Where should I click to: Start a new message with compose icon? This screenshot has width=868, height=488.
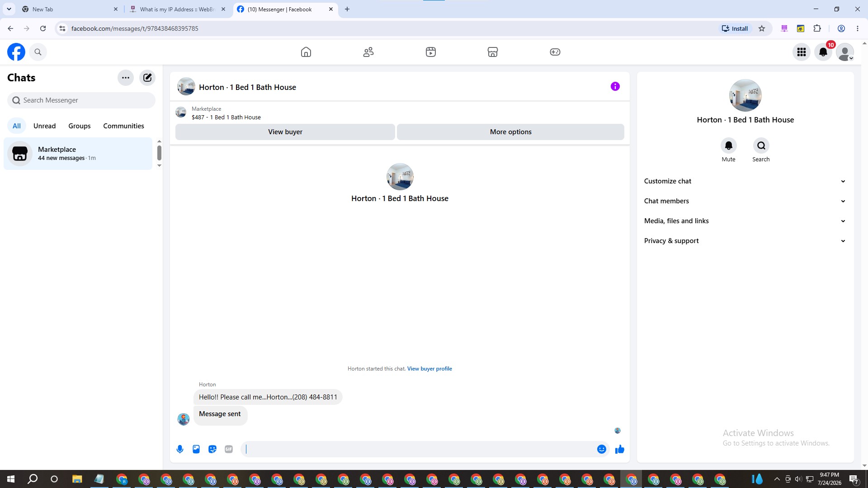tap(147, 78)
